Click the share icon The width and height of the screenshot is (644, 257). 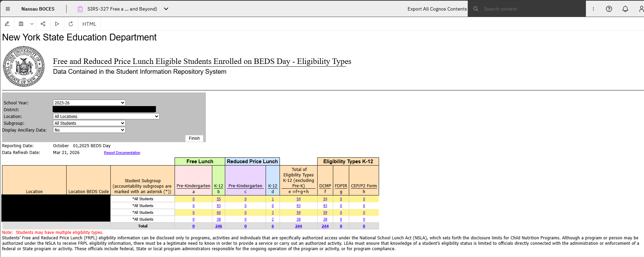(x=43, y=24)
